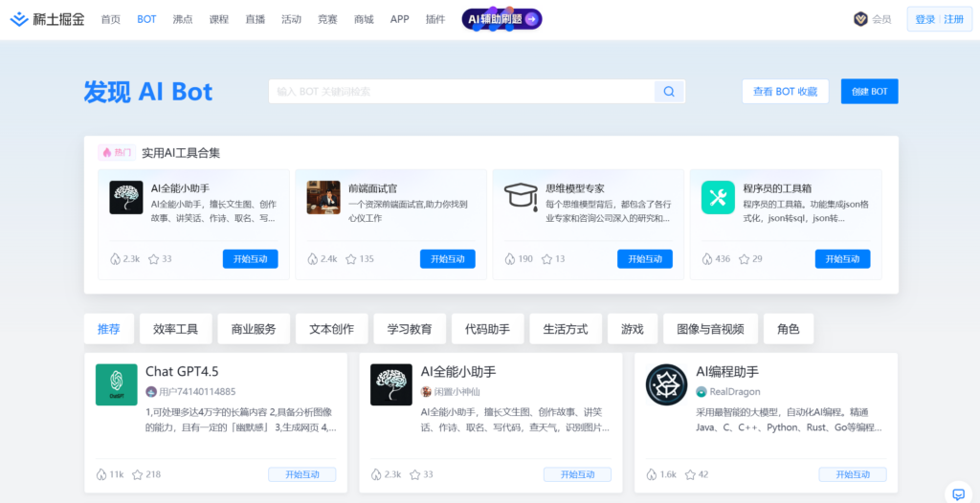This screenshot has height=503, width=980.
Task: Click the 思维模型专家 graduation cap icon
Action: coord(521,197)
